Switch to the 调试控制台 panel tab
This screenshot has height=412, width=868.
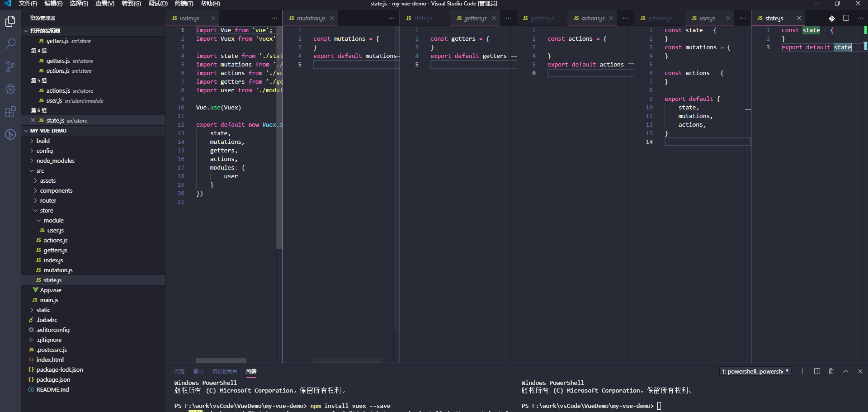[225, 371]
